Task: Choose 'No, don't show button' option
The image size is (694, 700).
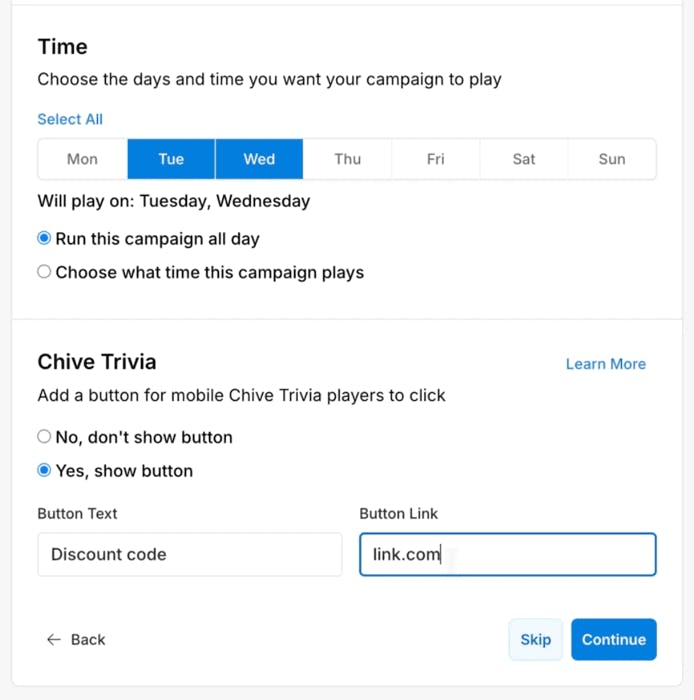Action: (x=44, y=437)
